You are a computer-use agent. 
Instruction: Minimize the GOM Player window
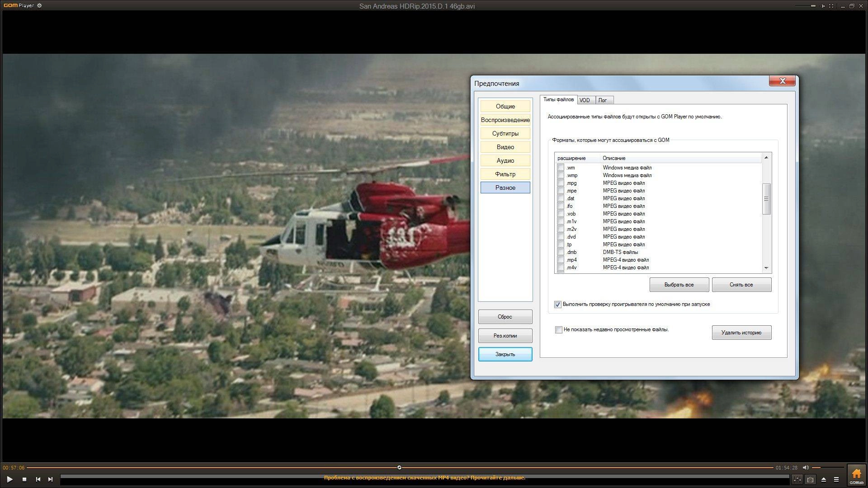[843, 6]
